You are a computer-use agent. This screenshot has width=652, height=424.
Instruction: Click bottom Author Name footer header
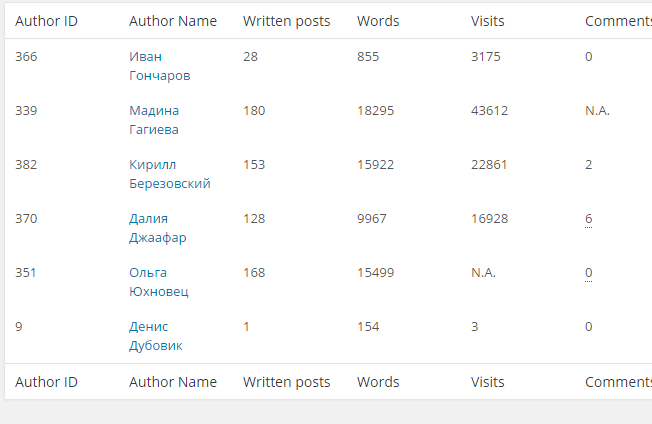tap(173, 382)
